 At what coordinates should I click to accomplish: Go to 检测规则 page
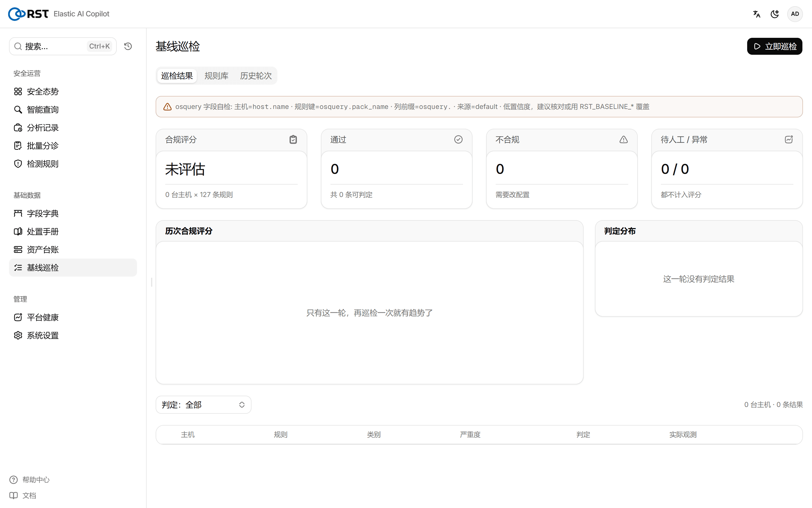click(73, 164)
